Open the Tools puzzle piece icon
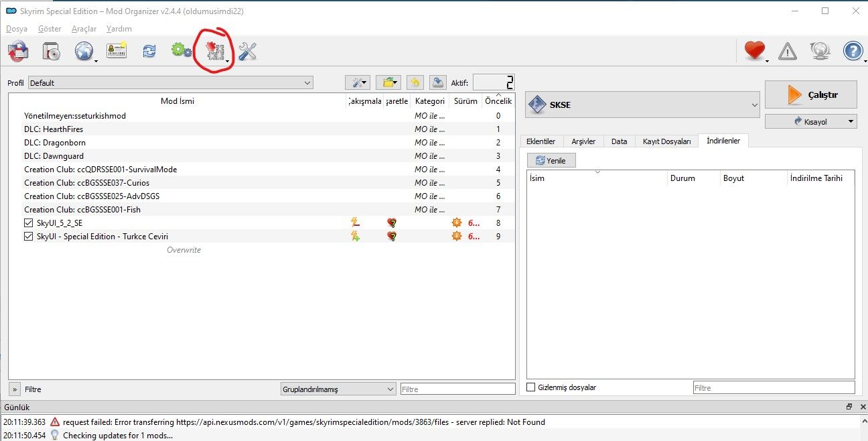This screenshot has height=441, width=868. tap(216, 52)
